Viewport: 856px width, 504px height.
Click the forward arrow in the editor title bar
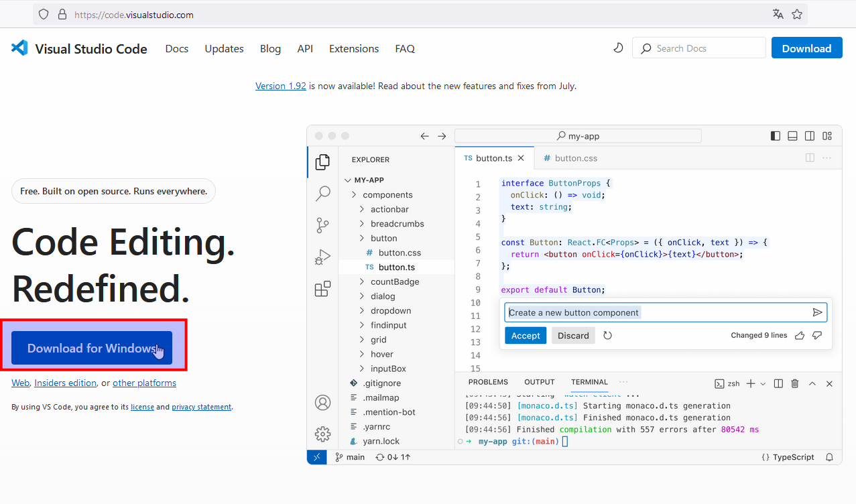[x=442, y=136]
